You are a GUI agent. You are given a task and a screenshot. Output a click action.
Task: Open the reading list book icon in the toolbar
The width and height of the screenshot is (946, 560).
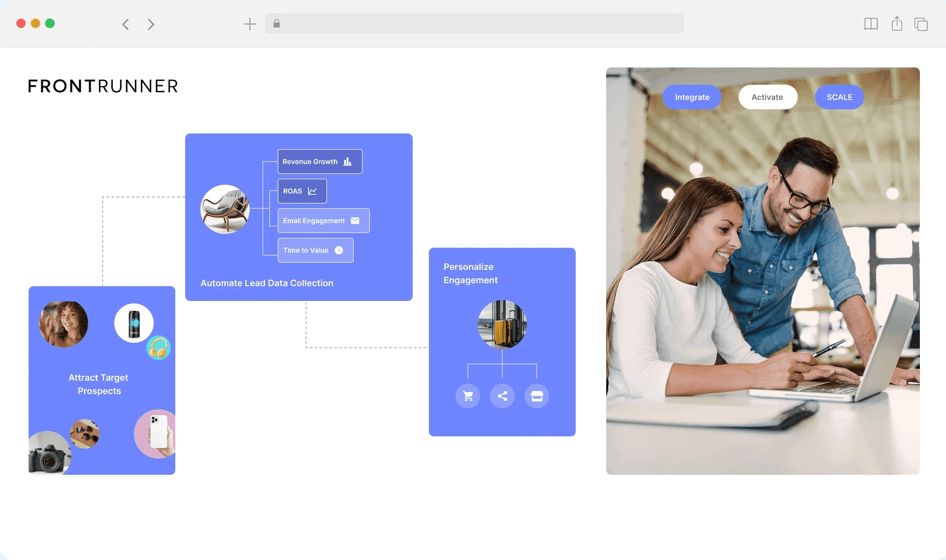click(871, 24)
